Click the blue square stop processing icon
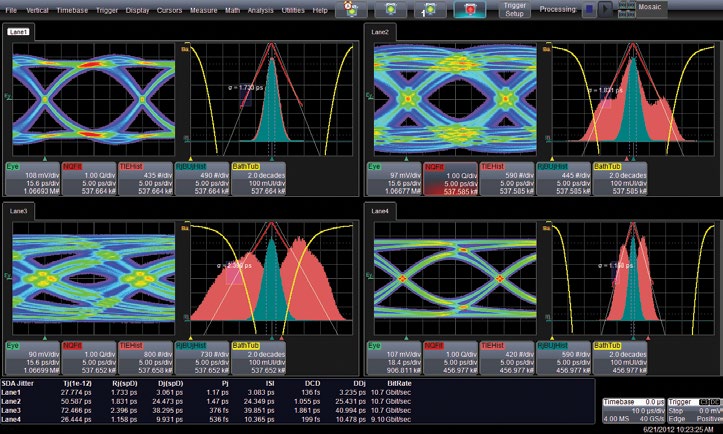723x434 pixels. click(x=592, y=10)
